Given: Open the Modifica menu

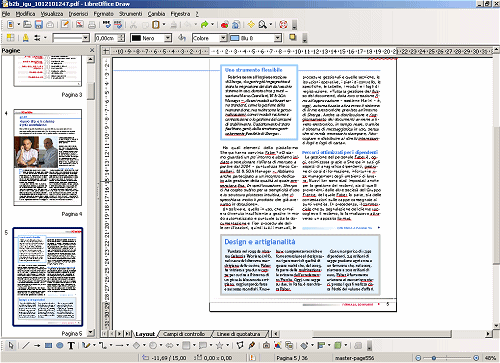Looking at the screenshot, I should pyautogui.click(x=25, y=14).
